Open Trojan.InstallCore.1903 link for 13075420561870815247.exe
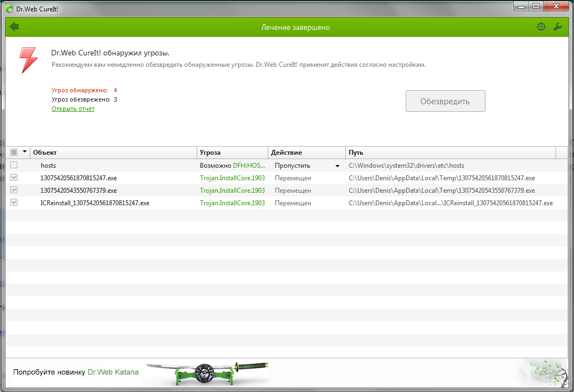This screenshot has width=574, height=392. pos(232,178)
